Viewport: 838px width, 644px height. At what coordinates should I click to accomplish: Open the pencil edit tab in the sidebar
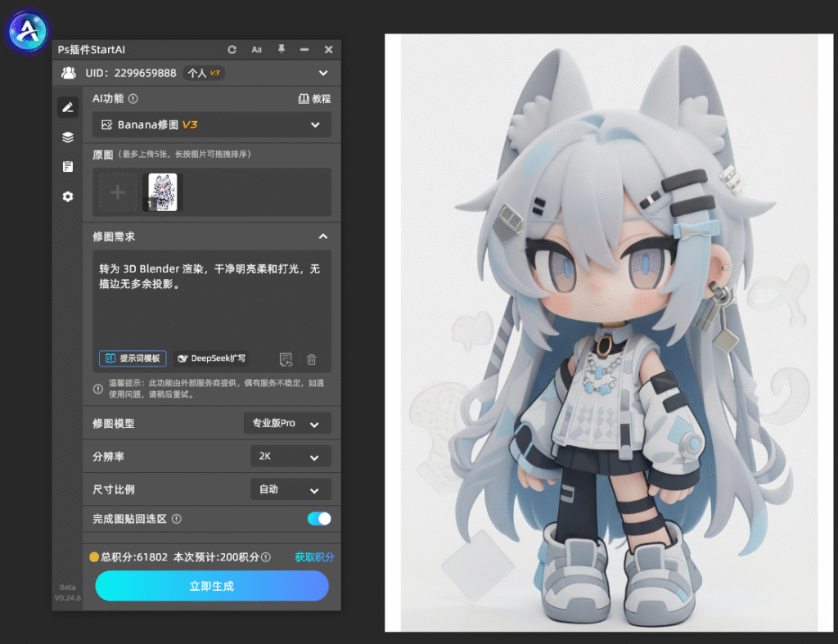(x=68, y=107)
